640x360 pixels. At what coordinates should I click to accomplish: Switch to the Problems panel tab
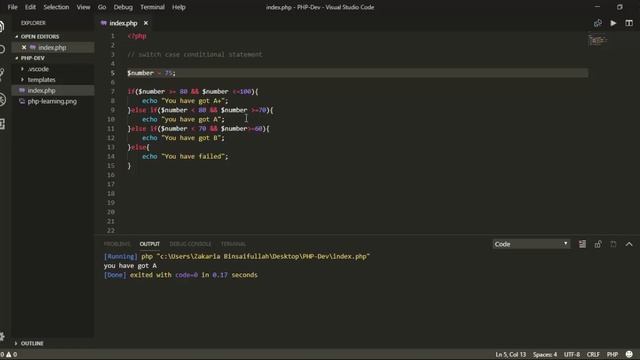pyautogui.click(x=117, y=244)
